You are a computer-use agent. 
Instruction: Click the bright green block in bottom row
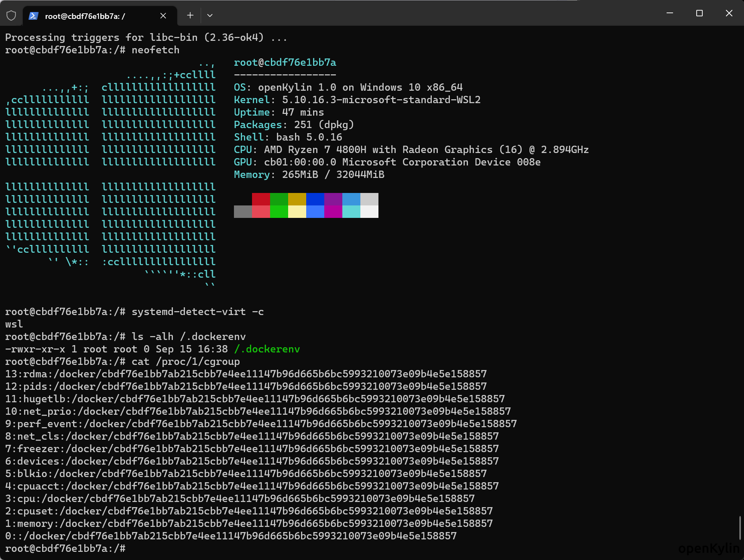coord(279,211)
